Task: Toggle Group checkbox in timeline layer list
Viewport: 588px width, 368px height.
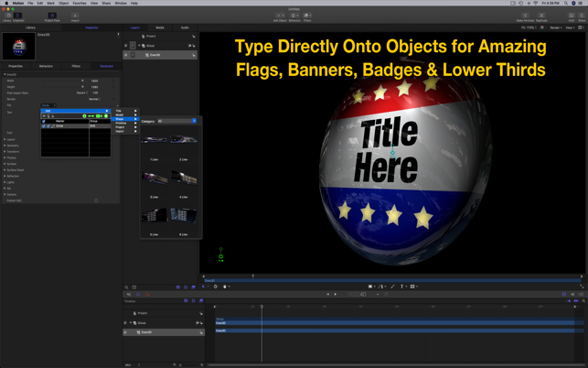Action: click(x=126, y=323)
